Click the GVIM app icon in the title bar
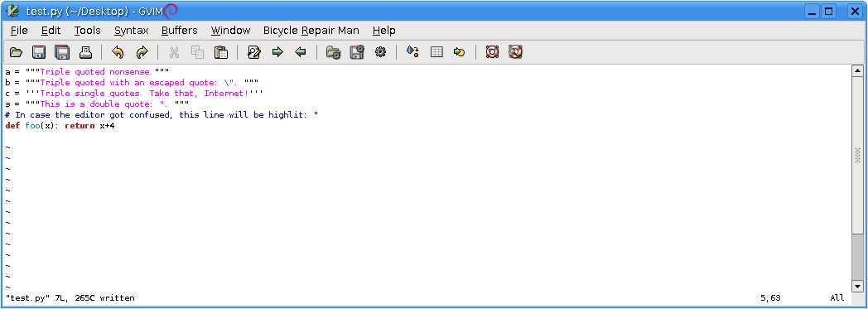The height and width of the screenshot is (309, 868). (x=12, y=11)
